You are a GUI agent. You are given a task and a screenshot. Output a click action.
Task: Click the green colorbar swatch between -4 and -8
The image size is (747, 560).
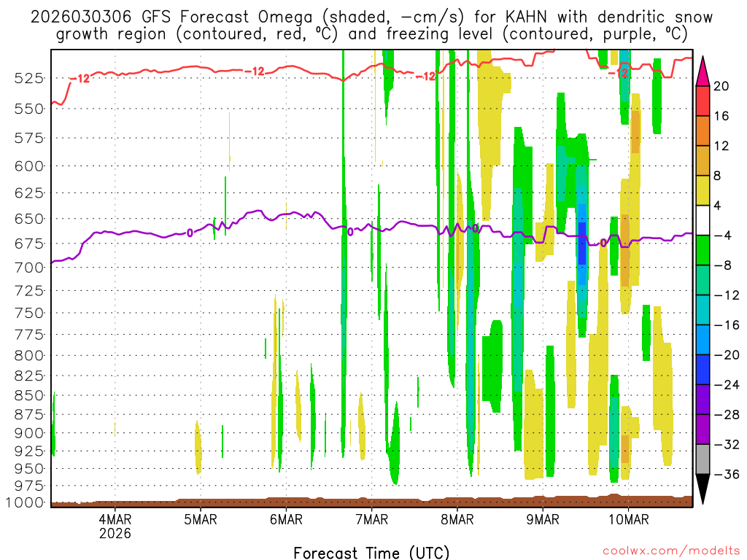703,251
